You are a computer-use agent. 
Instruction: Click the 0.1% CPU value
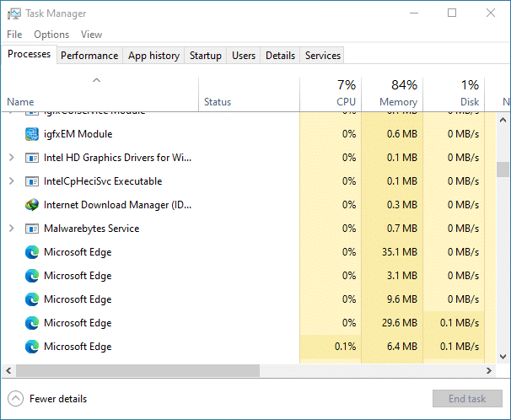[345, 347]
